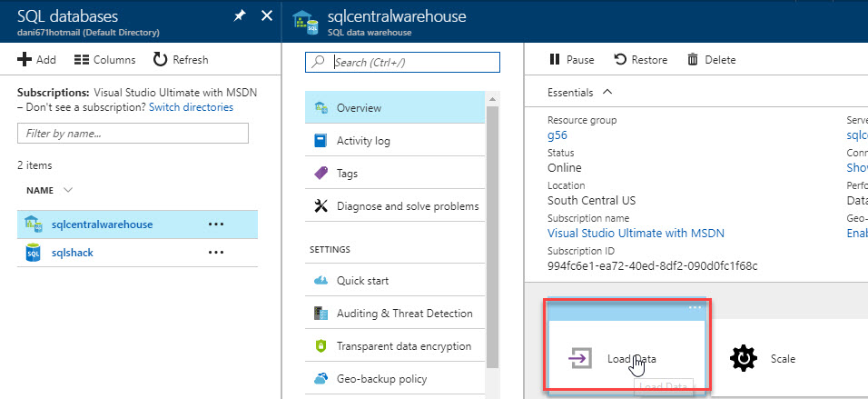The height and width of the screenshot is (399, 868).
Task: Sort by the NAME column chevron
Action: (x=68, y=190)
